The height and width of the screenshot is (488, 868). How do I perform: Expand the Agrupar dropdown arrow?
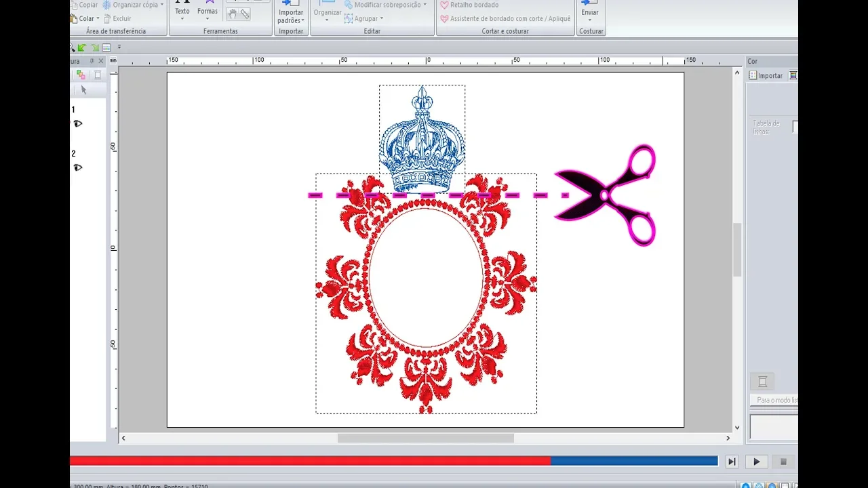(381, 19)
